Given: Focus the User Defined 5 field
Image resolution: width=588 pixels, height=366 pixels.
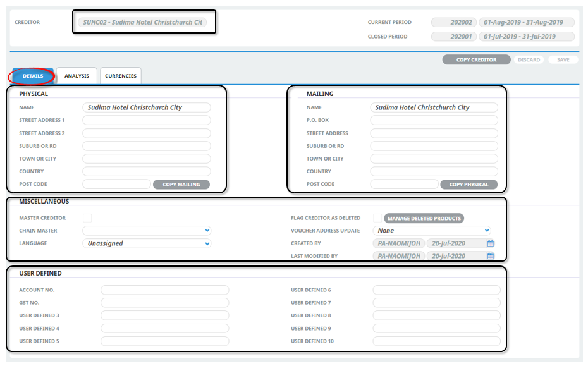Looking at the screenshot, I should coord(165,341).
